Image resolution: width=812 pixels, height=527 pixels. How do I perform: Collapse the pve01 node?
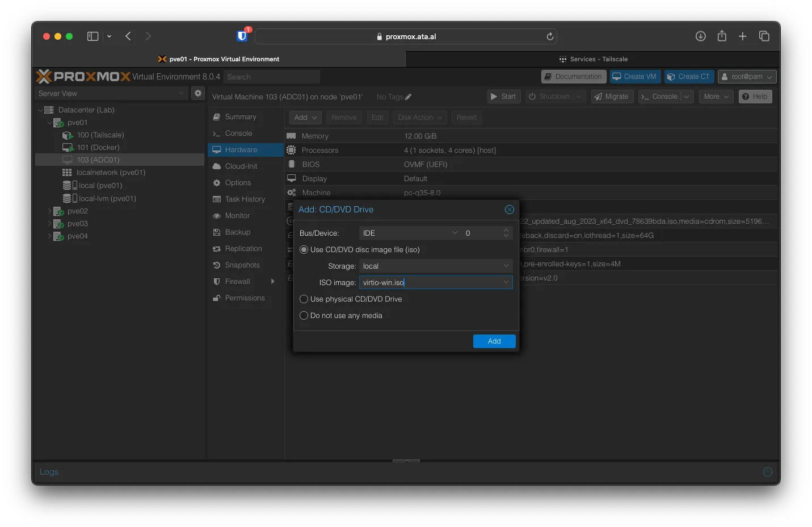click(x=49, y=123)
